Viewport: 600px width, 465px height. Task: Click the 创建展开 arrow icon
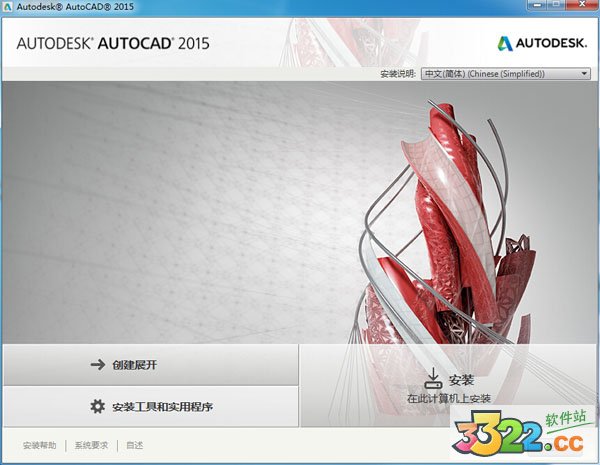[98, 364]
